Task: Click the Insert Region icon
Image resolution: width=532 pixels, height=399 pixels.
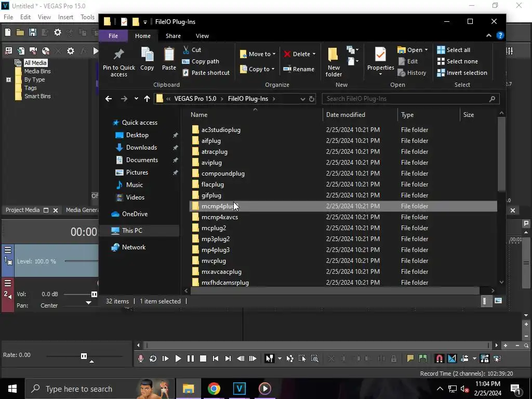Action: click(x=423, y=358)
